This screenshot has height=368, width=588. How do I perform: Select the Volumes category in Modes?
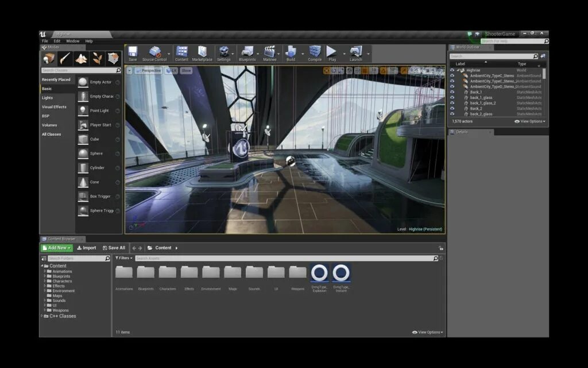coord(49,125)
